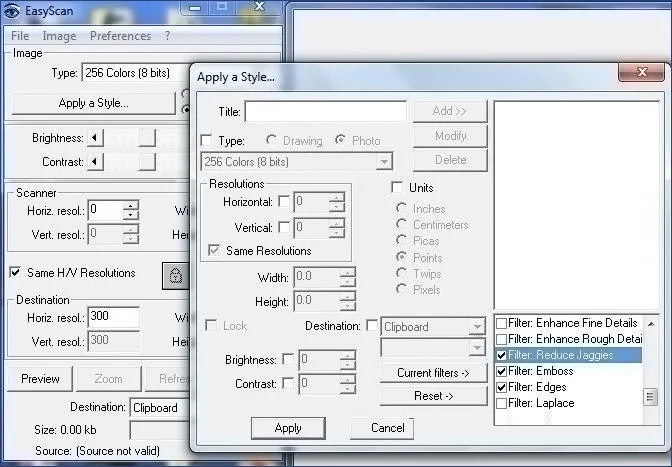Viewport: 672px width, 467px height.
Task: Toggle the Same Resolutions checkbox
Action: click(x=214, y=250)
